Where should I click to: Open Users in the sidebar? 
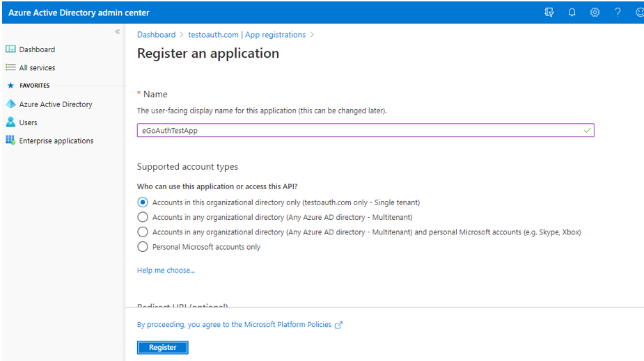pyautogui.click(x=28, y=122)
